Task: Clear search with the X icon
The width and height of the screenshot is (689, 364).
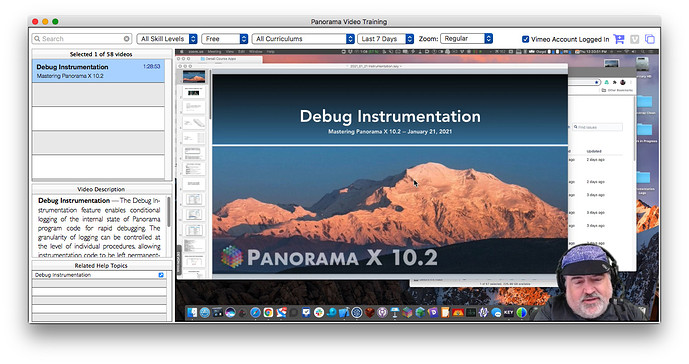Action: pyautogui.click(x=127, y=39)
